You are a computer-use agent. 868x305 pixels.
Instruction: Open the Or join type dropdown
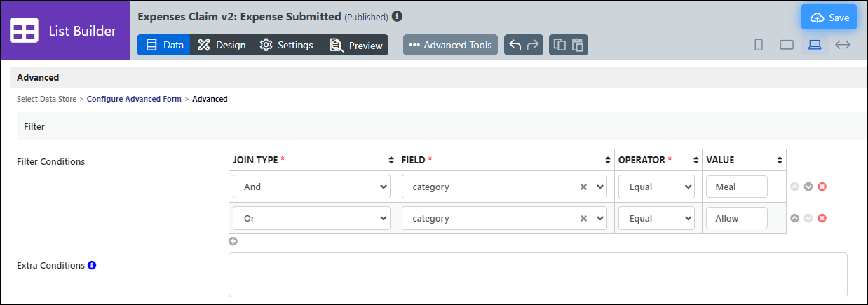[x=311, y=218]
